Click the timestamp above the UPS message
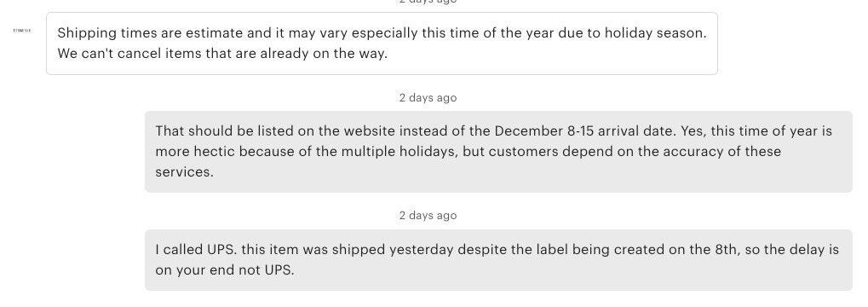This screenshot has height=307, width=868. [x=428, y=215]
